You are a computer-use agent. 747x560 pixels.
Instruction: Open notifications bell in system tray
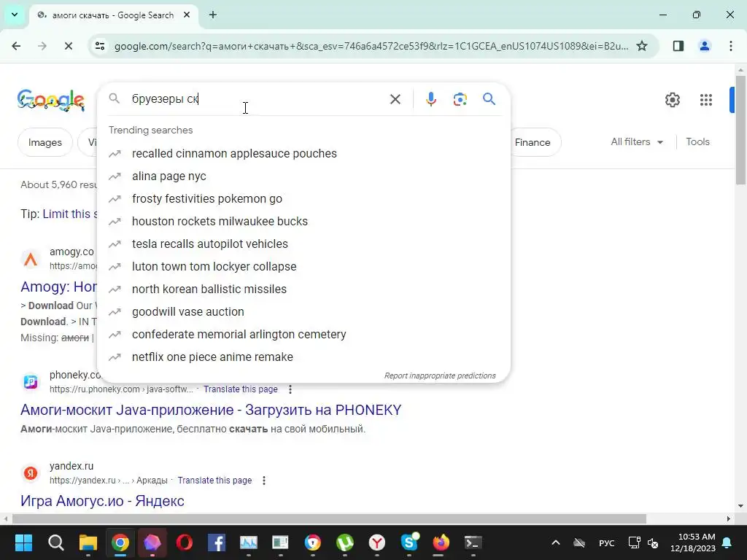point(727,542)
